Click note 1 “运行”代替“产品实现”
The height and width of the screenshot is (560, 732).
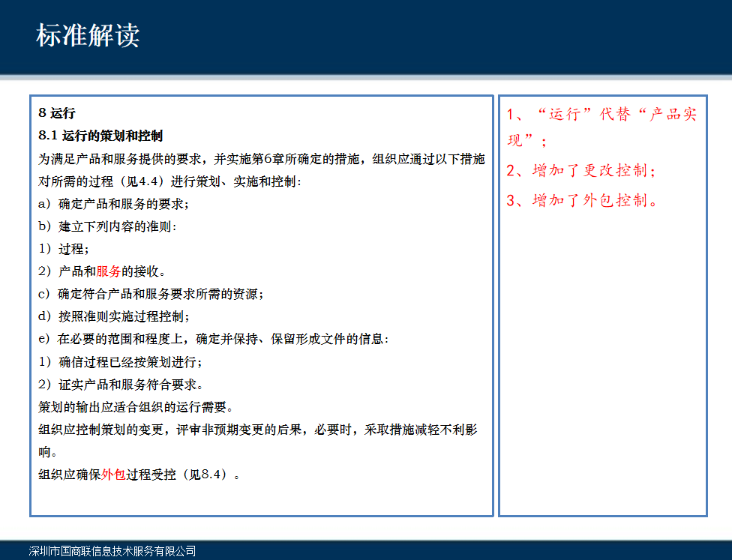click(602, 127)
